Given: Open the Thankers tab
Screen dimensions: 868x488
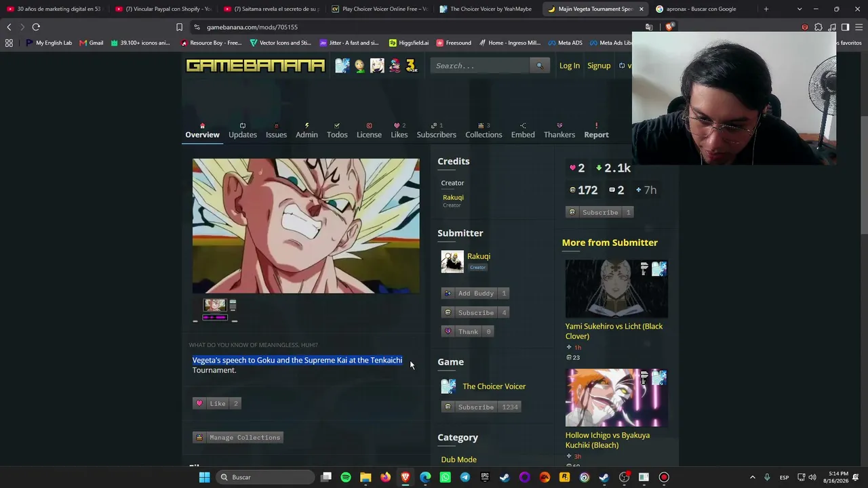Looking at the screenshot, I should click(x=559, y=131).
